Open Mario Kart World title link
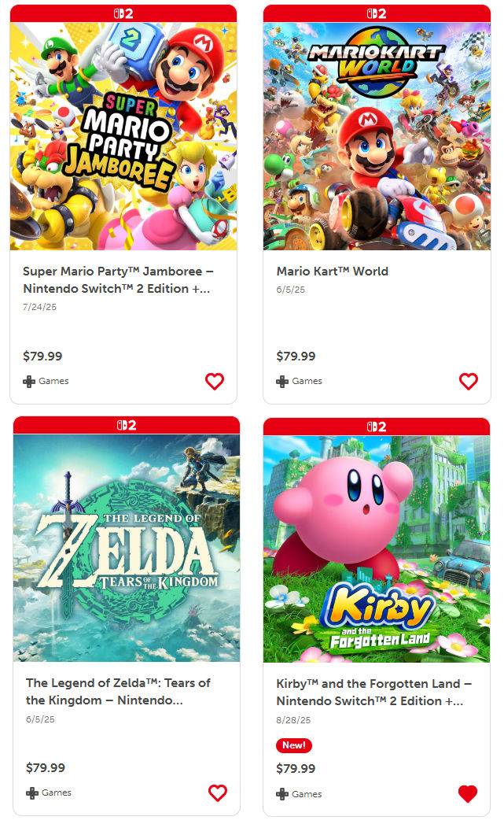 (x=333, y=272)
